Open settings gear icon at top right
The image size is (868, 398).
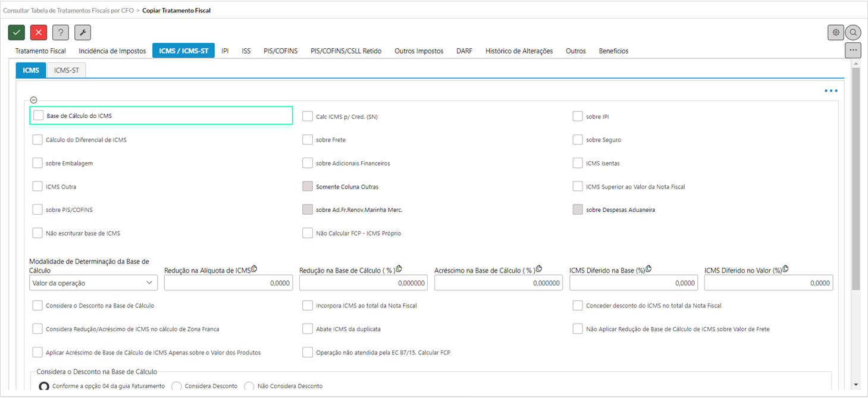click(x=836, y=33)
